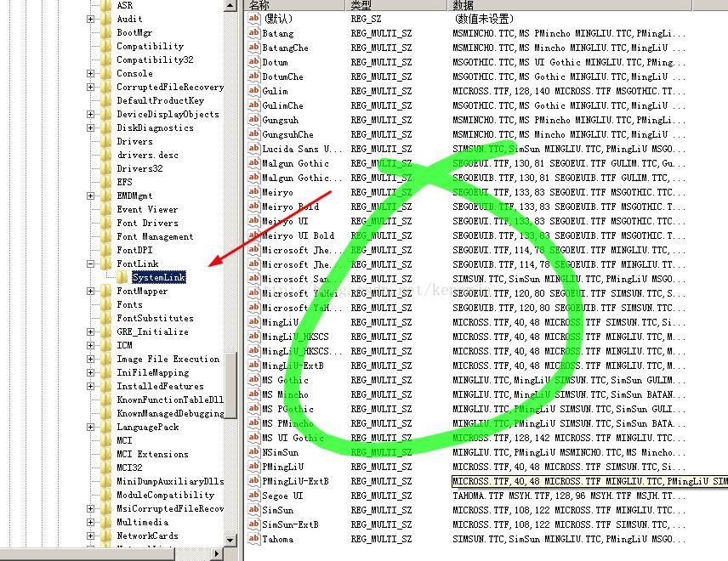The height and width of the screenshot is (561, 728).
Task: Select the Lucida Sans U... value entry
Action: pyautogui.click(x=302, y=149)
